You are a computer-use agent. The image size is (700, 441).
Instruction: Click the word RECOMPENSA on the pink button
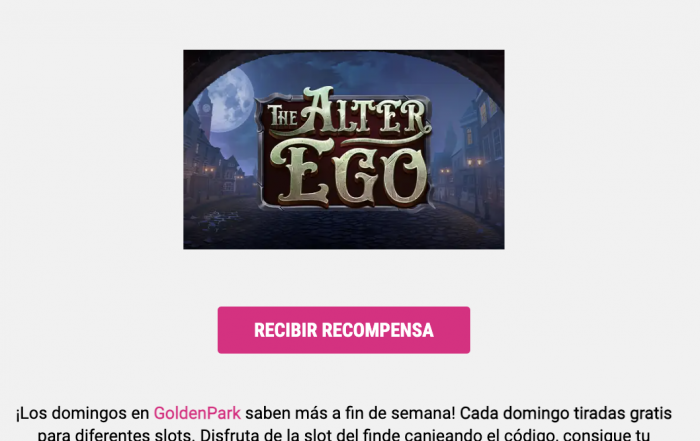click(378, 330)
